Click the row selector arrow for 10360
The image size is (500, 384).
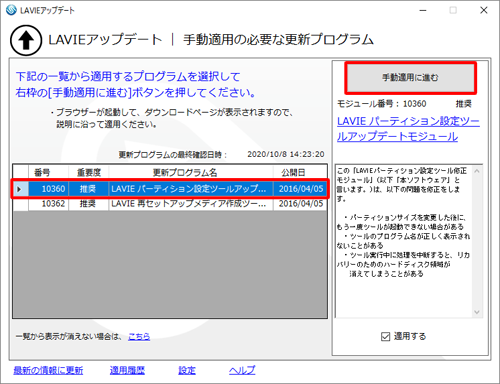[x=20, y=189]
